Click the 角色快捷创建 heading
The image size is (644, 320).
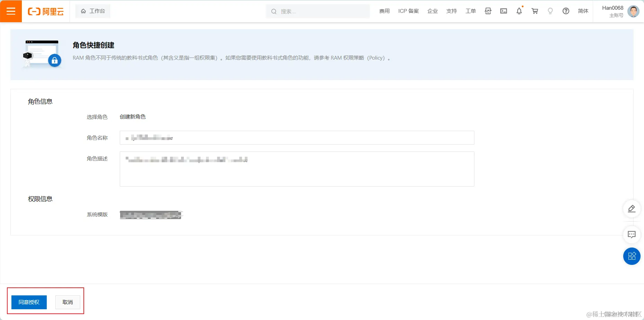point(93,45)
